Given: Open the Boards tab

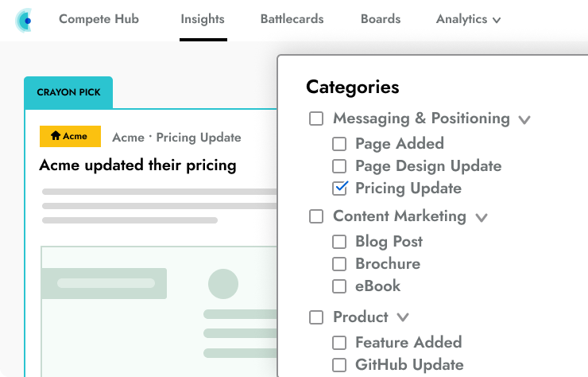Looking at the screenshot, I should 381,19.
